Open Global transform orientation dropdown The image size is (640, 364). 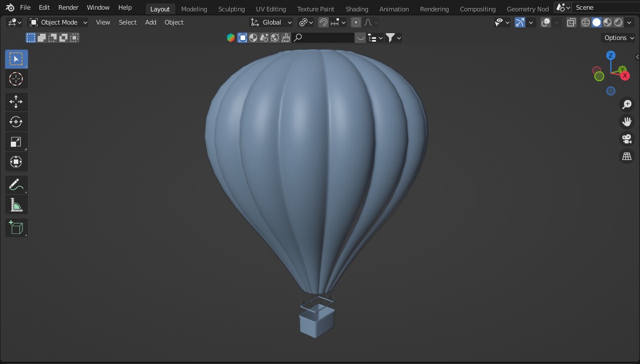coord(271,22)
